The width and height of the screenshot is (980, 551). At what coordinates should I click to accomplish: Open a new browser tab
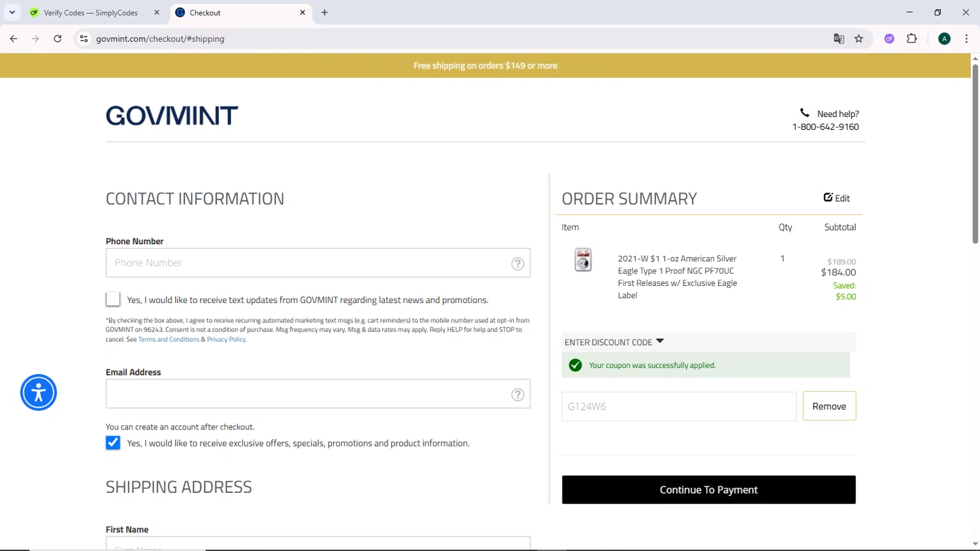(x=325, y=12)
